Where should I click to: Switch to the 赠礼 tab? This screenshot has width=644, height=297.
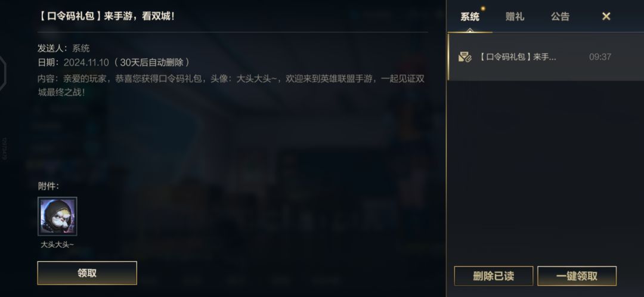(515, 17)
